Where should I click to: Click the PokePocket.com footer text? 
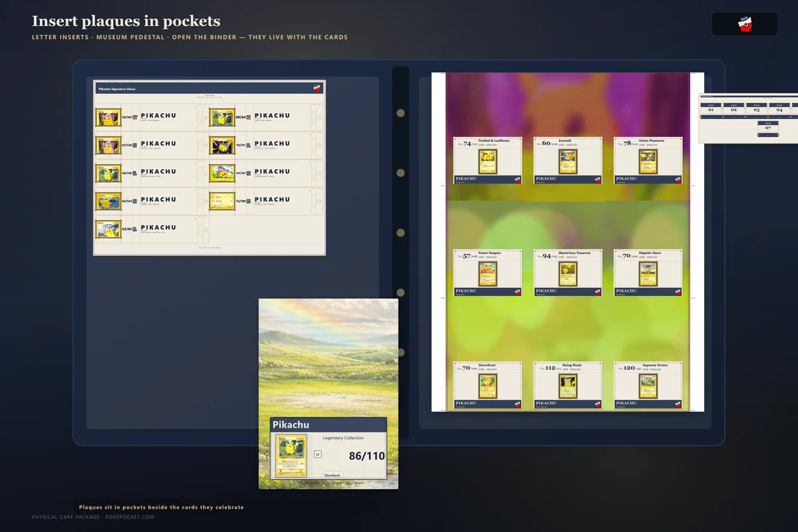[93, 517]
